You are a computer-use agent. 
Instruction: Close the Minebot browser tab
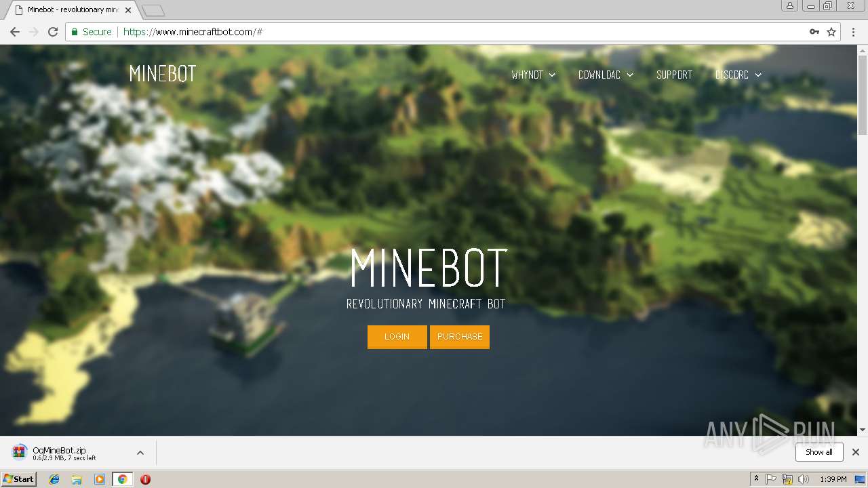point(128,10)
